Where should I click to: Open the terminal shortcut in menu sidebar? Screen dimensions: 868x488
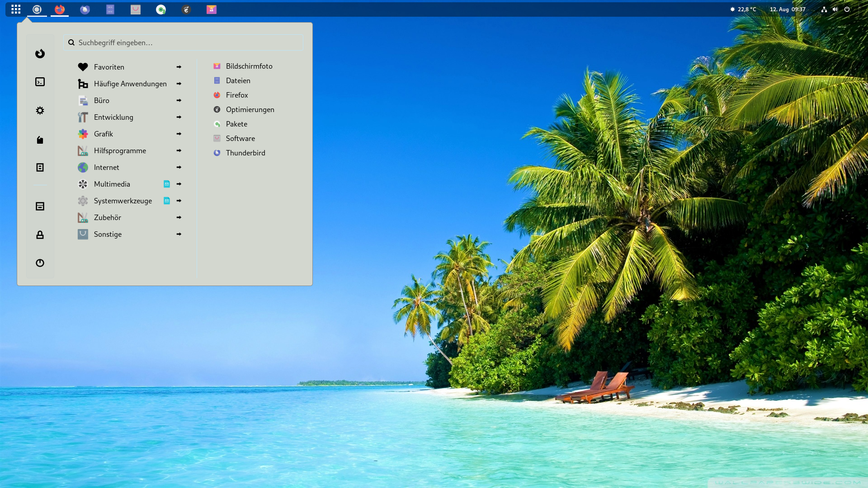pyautogui.click(x=40, y=82)
